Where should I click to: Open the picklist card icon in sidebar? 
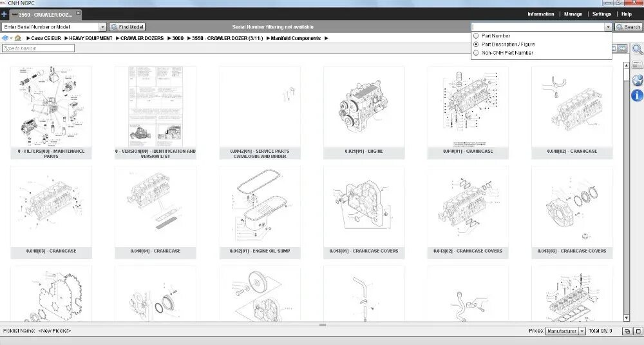[637, 64]
